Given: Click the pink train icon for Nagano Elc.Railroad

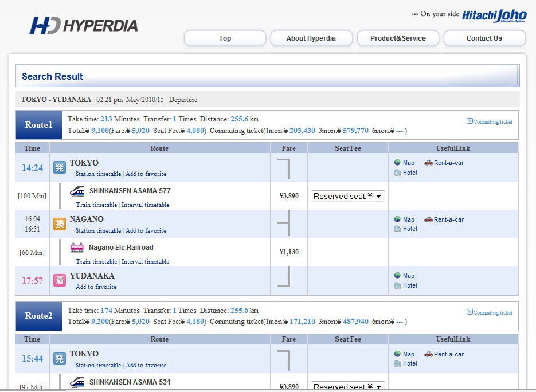Looking at the screenshot, I should (77, 248).
